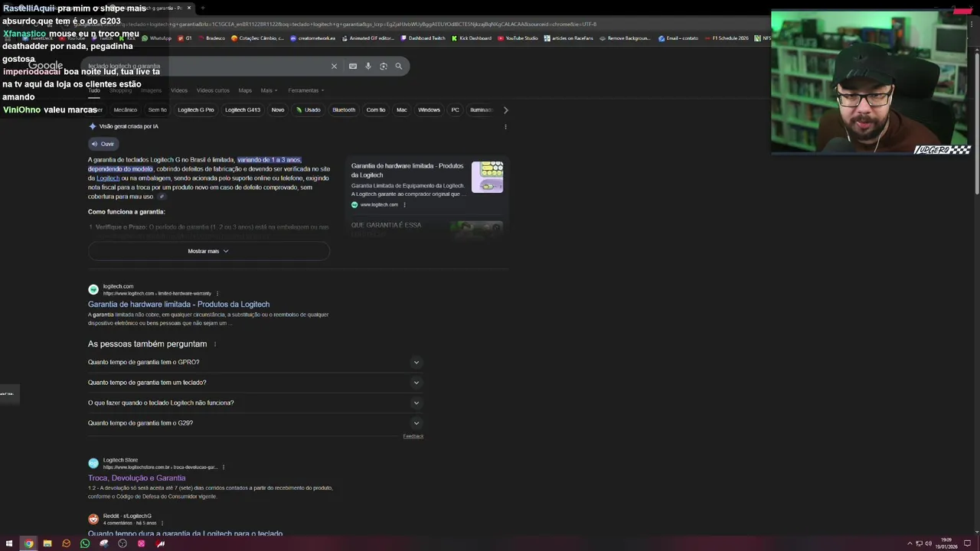Expand 'Quanto tempo de garantia tem um teclado?'
This screenshot has width=980, height=551.
pyautogui.click(x=256, y=383)
